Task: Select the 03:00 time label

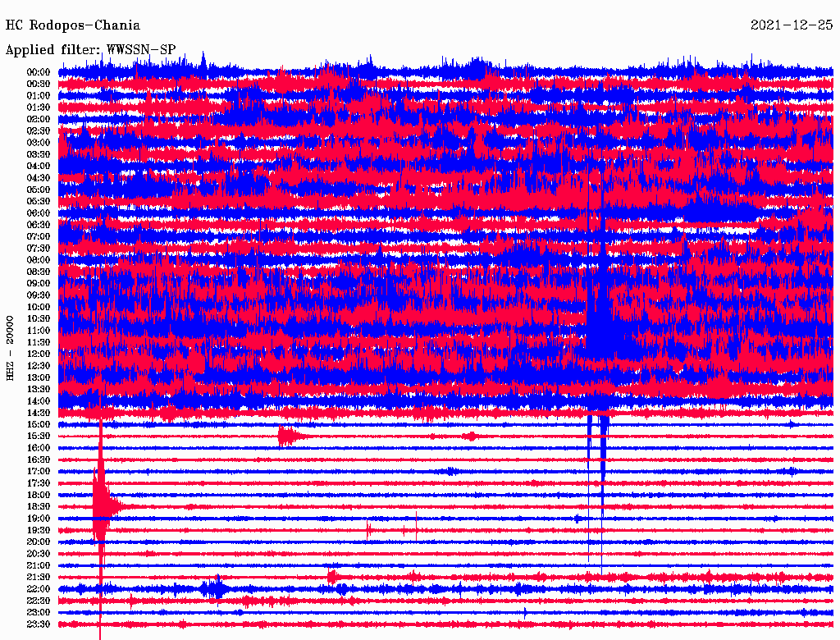Action: 39,143
